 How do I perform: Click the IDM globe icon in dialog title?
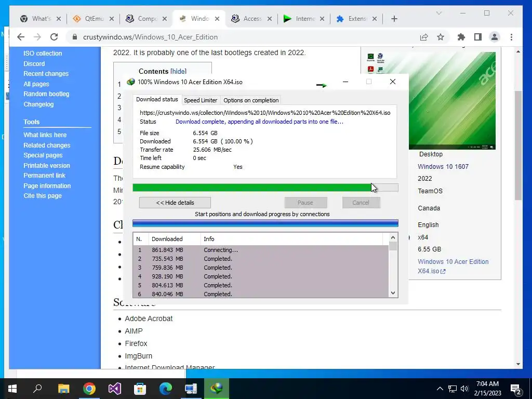coord(130,82)
